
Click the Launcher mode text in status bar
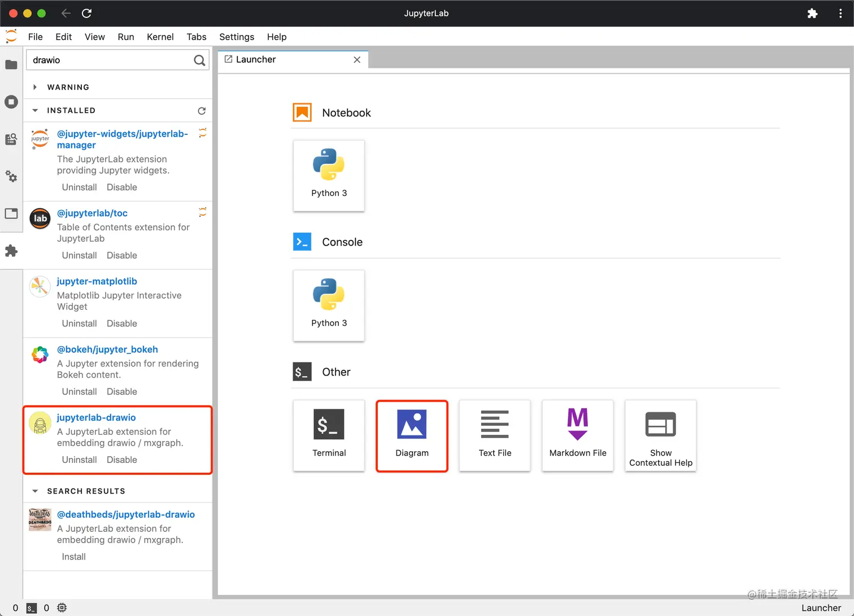click(x=821, y=608)
